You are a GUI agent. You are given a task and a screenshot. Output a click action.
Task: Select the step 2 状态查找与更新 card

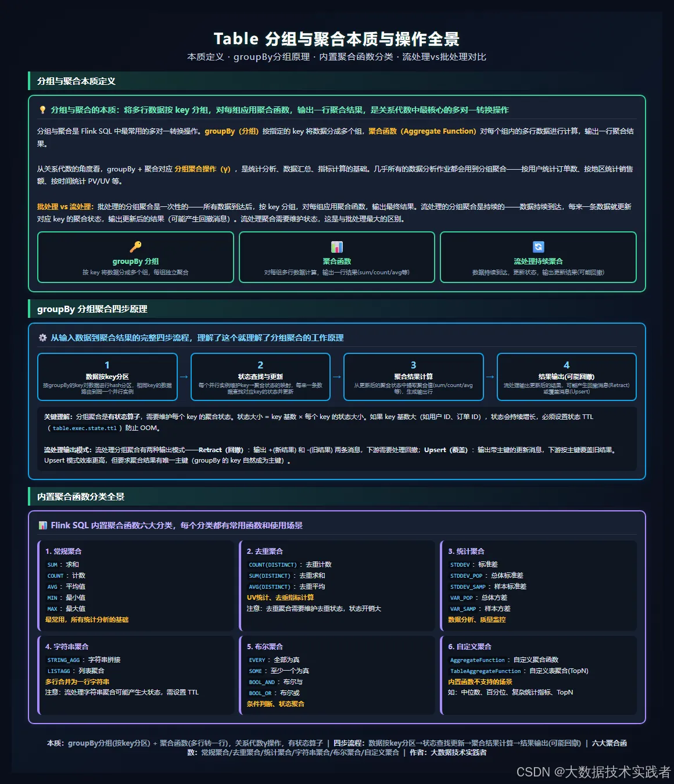tap(260, 377)
